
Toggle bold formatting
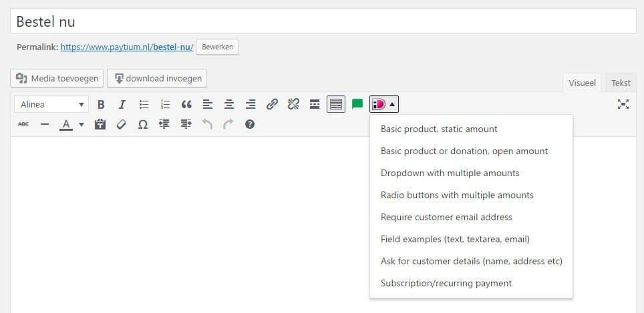tap(101, 104)
